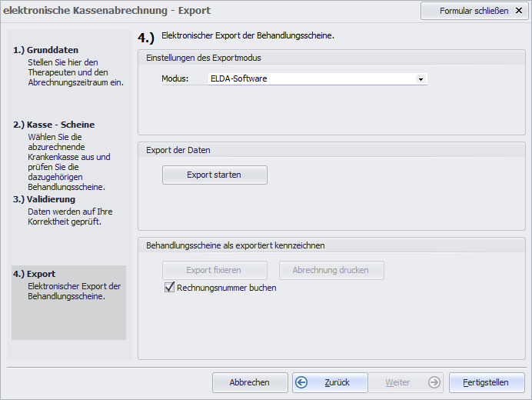The width and height of the screenshot is (532, 400).
Task: Cancel the wizard with Abbrechen
Action: (x=250, y=382)
